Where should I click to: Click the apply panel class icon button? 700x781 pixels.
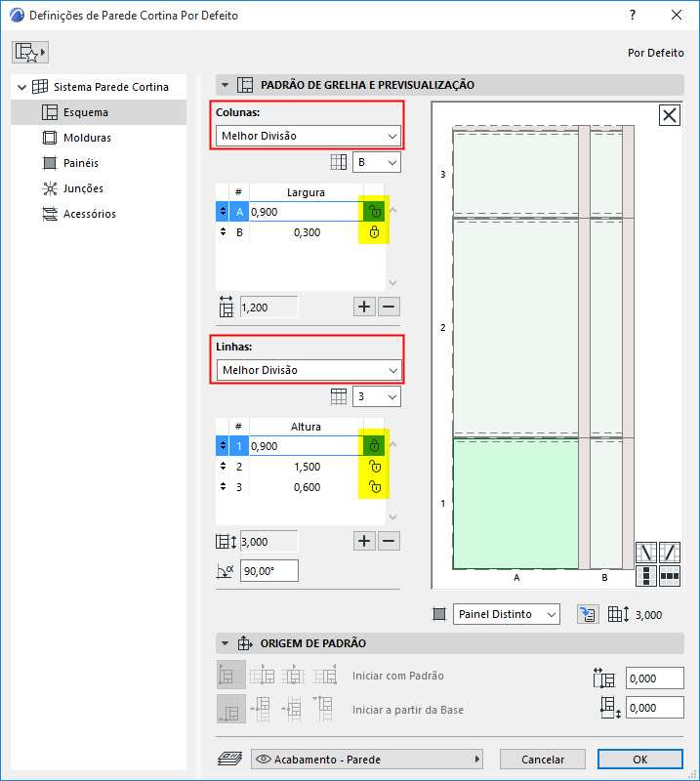point(588,614)
